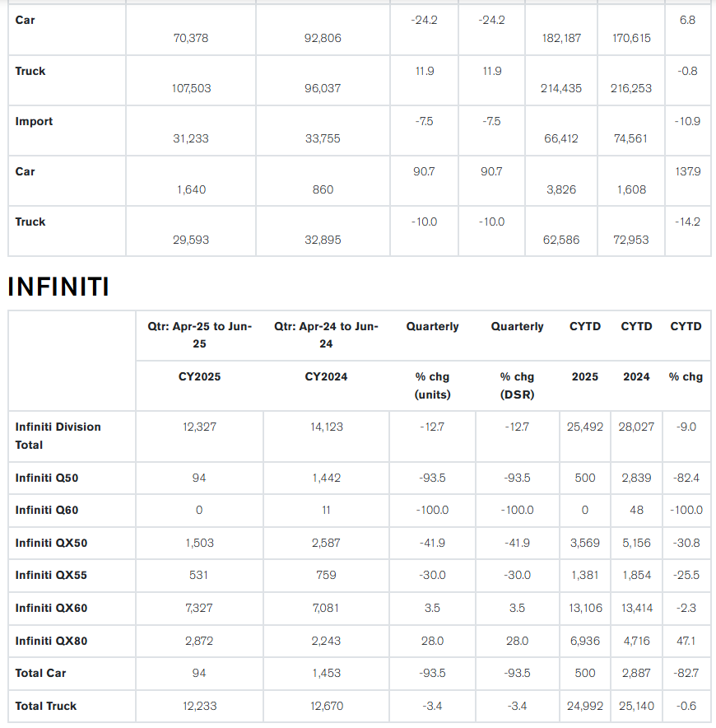Click the Total Truck row label
The image size is (716, 728).
point(45,707)
